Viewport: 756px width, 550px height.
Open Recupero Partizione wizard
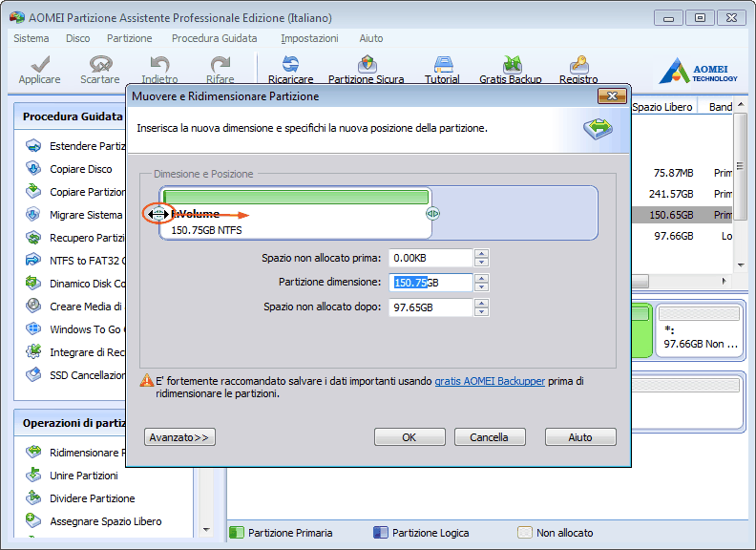(x=33, y=238)
